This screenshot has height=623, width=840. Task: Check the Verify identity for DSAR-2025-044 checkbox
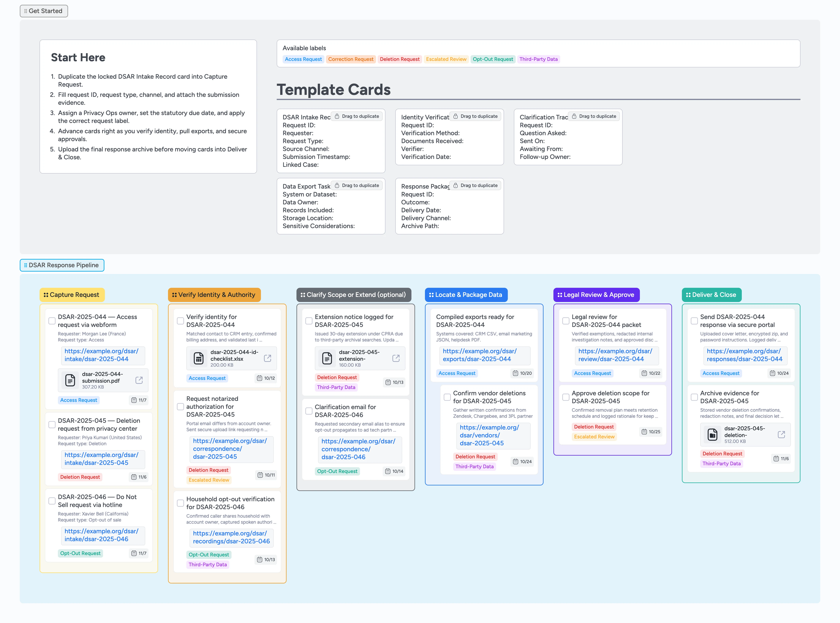click(x=181, y=321)
